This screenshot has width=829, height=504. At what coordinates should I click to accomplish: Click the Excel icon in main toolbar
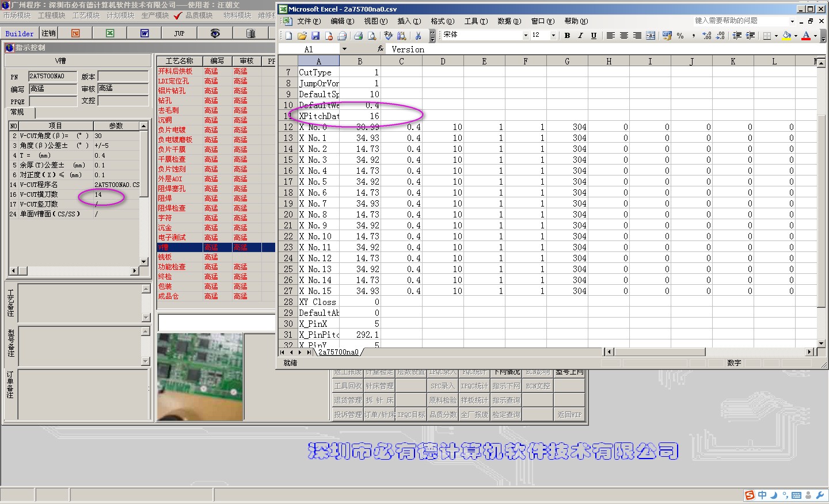pyautogui.click(x=110, y=33)
